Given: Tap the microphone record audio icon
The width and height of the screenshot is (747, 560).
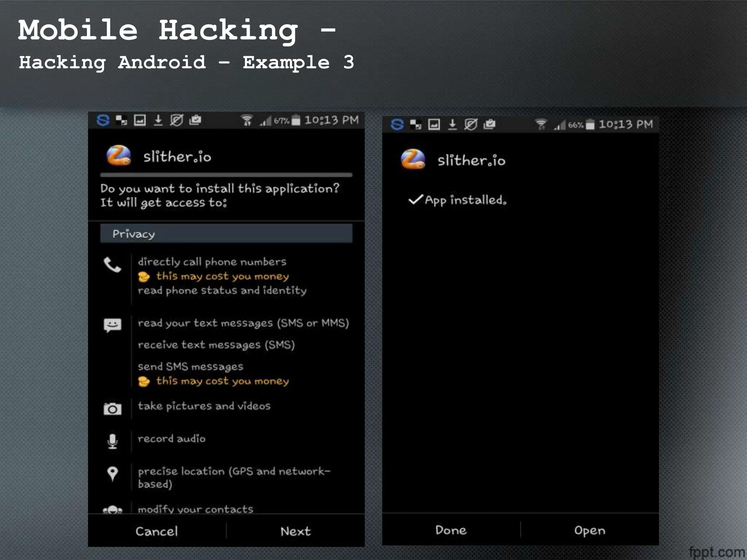Looking at the screenshot, I should [112, 441].
